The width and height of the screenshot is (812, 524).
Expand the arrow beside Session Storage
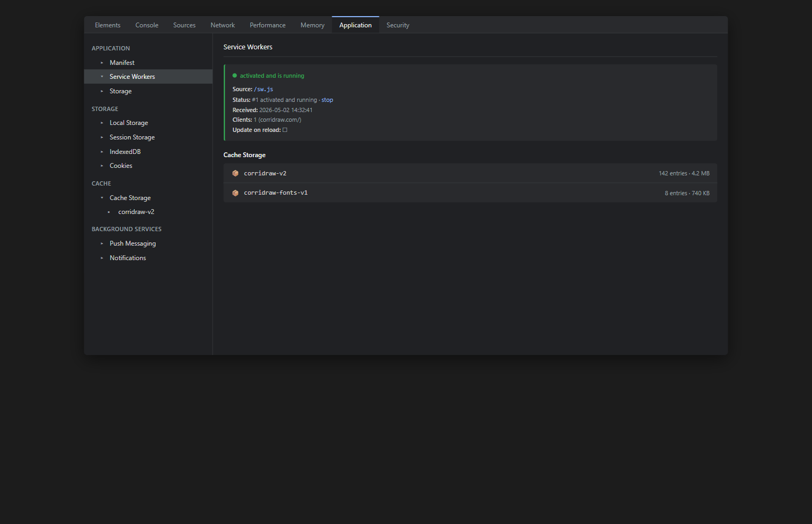[x=102, y=137]
